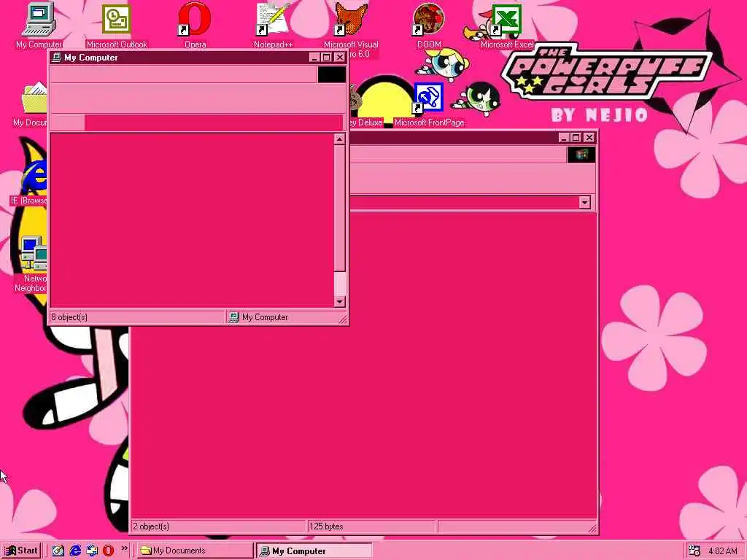Click the "8 object(s)" status bar text
Image resolution: width=747 pixels, height=560 pixels.
[x=69, y=317]
